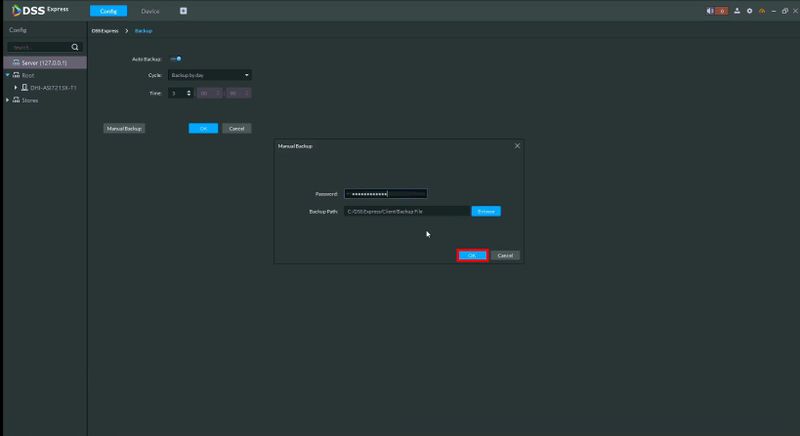Open a new tab with plus icon
This screenshot has width=800, height=436.
pos(183,11)
